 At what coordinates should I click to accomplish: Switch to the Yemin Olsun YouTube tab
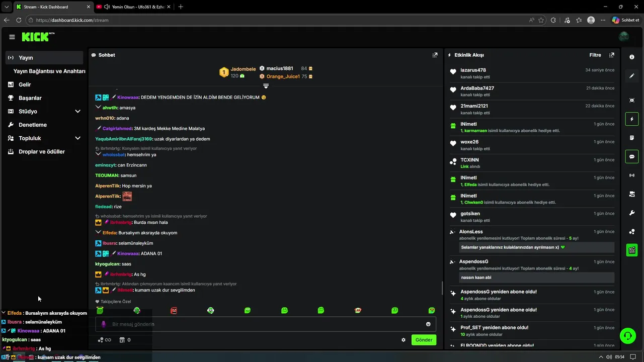133,7
